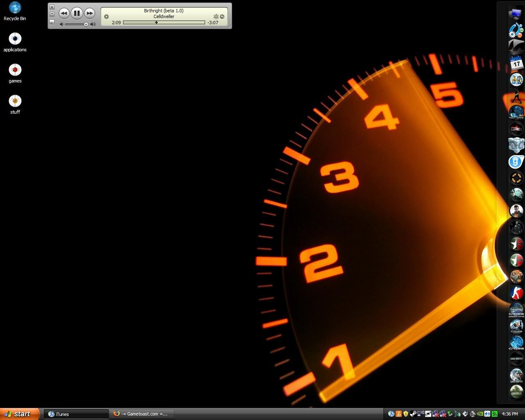Click the song title Birthright (beta 1.0)
Screen dimensions: 525x420
coord(164,11)
